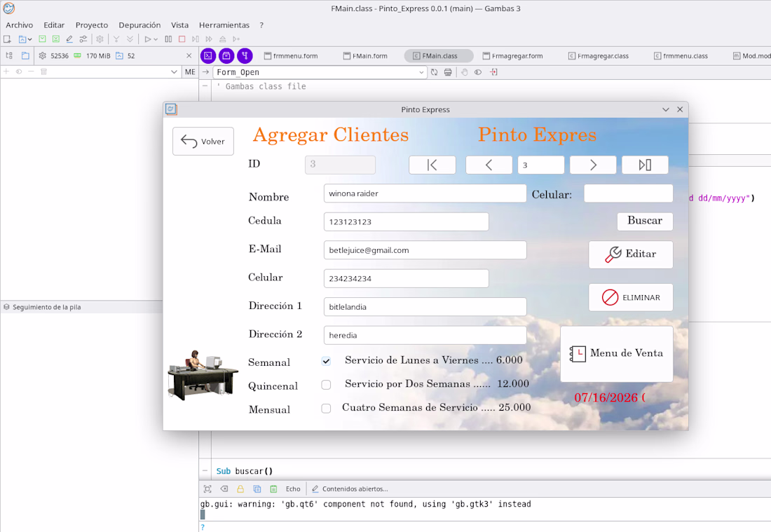The height and width of the screenshot is (532, 771).
Task: Click the blue open project icon in toolbar
Action: click(22, 39)
